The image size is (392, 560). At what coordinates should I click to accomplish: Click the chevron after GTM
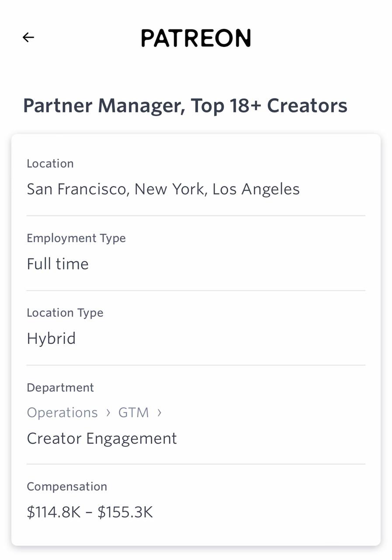click(159, 413)
